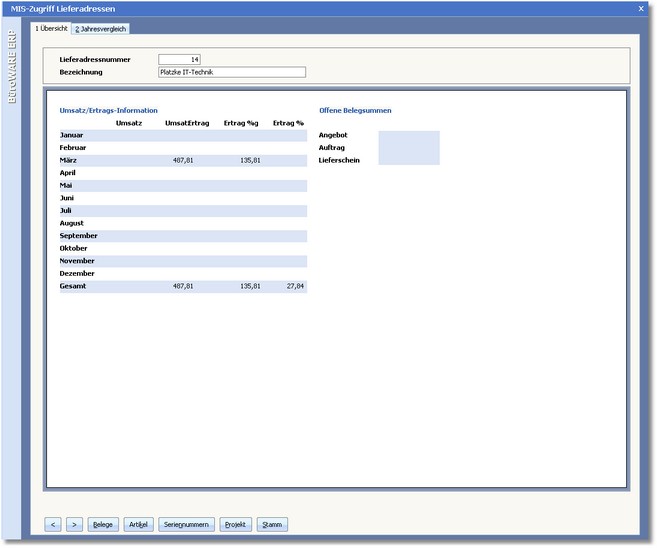
Task: Click the next record arrow button
Action: 73,524
